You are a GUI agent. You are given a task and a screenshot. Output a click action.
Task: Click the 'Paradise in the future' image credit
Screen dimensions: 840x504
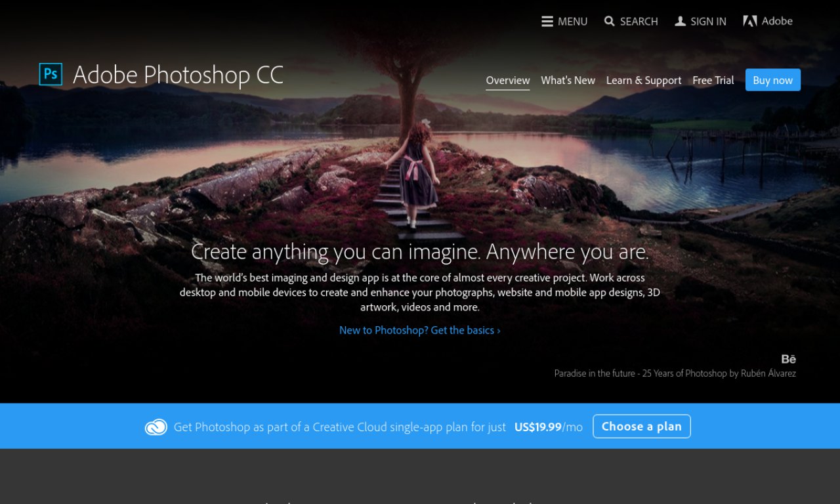[675, 373]
